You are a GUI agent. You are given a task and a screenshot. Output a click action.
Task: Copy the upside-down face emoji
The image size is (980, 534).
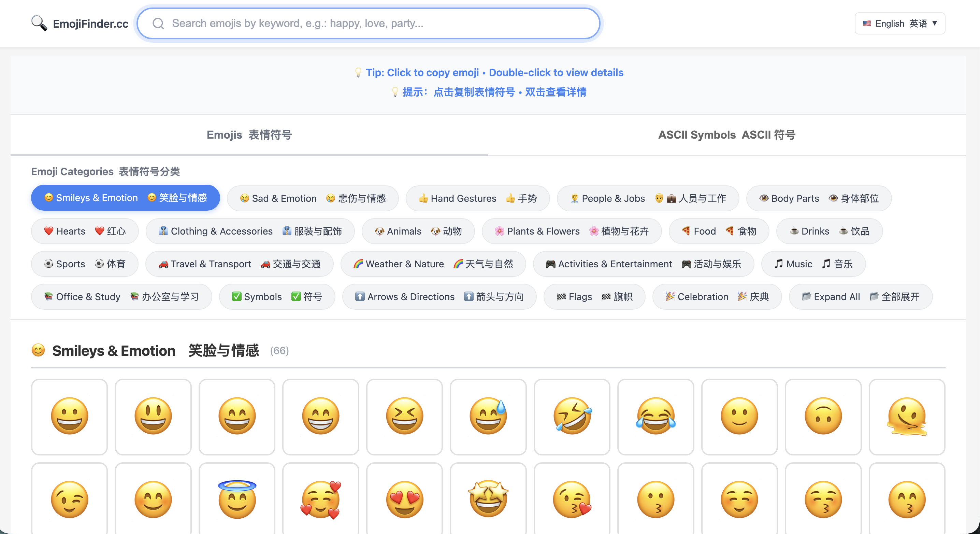(x=823, y=417)
